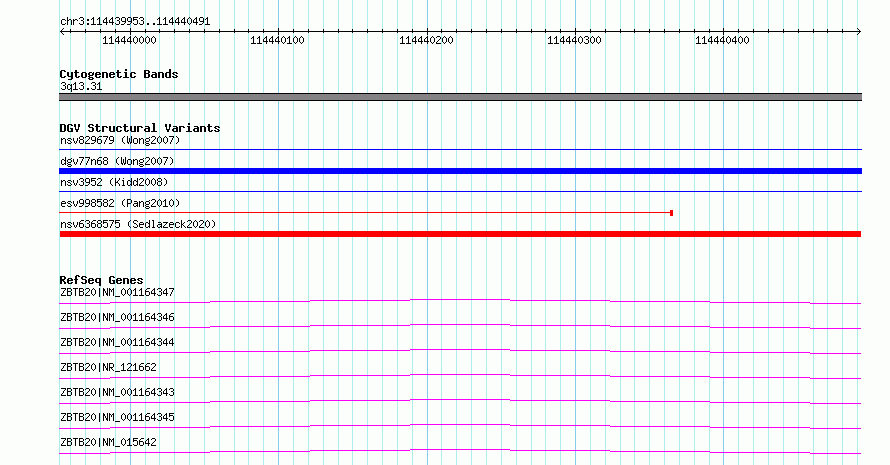Open the RefSeq Genes track title
Image resolution: width=890 pixels, height=465 pixels.
click(x=102, y=280)
